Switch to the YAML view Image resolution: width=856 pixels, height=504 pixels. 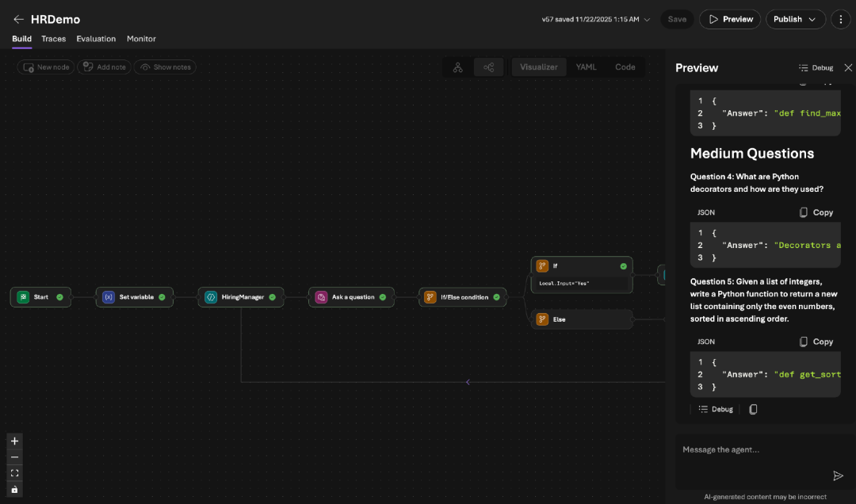coord(587,67)
